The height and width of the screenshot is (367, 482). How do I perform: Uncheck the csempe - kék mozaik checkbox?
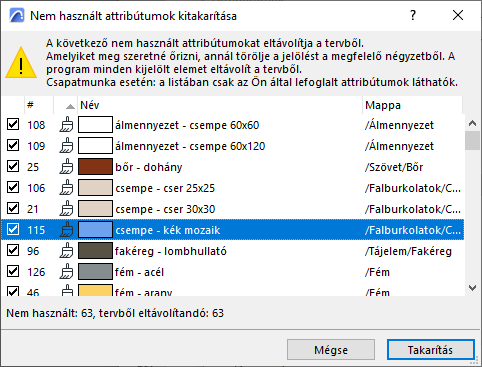click(x=13, y=229)
